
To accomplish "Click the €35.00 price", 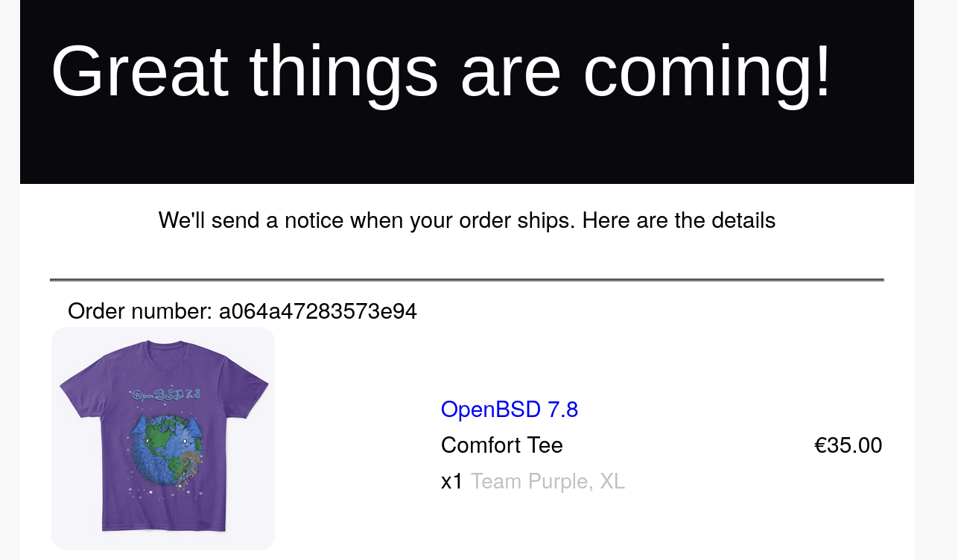I will click(848, 445).
